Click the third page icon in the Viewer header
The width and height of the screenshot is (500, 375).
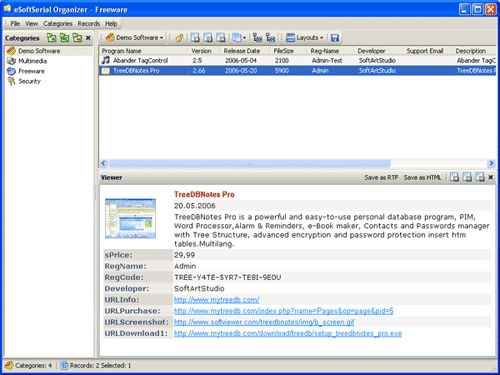click(x=480, y=177)
